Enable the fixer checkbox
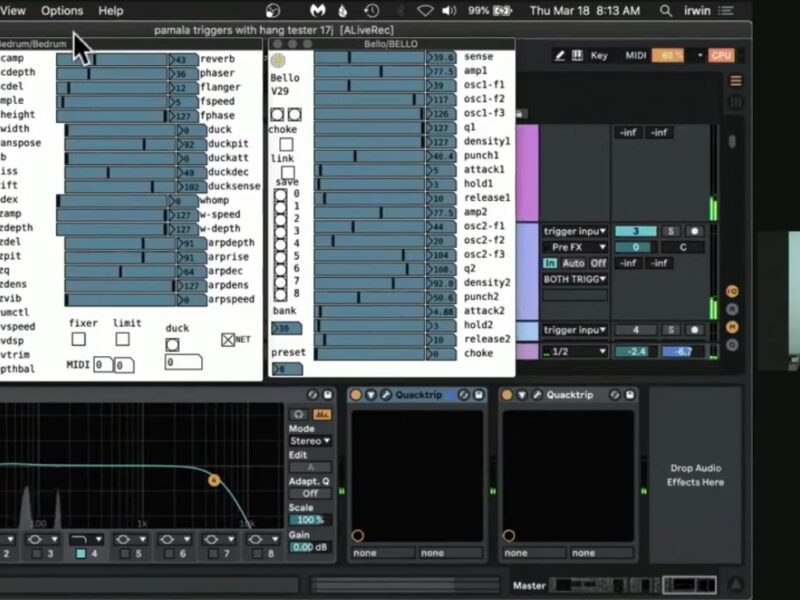Screen dimensions: 800x600 click(x=79, y=339)
